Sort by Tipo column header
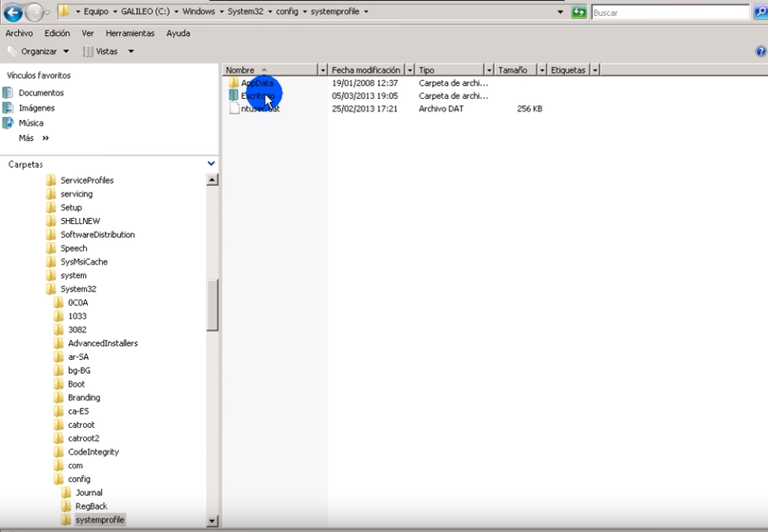The height and width of the screenshot is (532, 768). (x=450, y=70)
